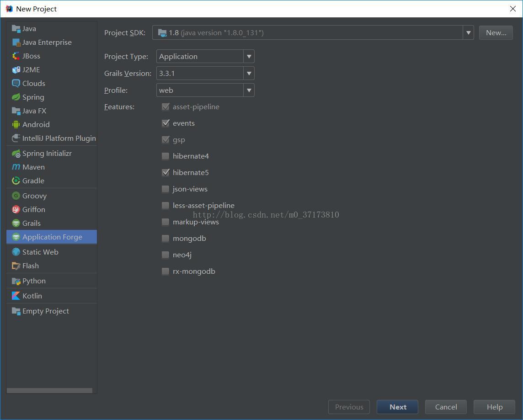Select the J2ME icon
The height and width of the screenshot is (420, 523).
(x=16, y=69)
